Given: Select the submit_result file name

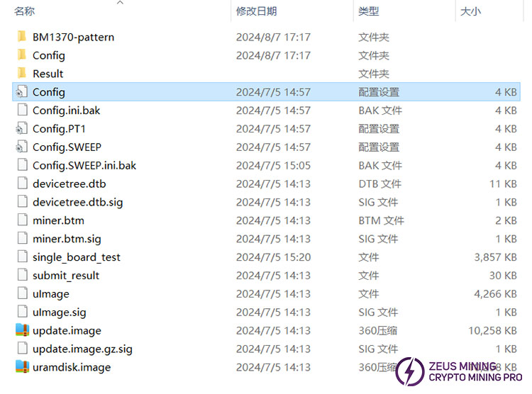Looking at the screenshot, I should pyautogui.click(x=66, y=276).
